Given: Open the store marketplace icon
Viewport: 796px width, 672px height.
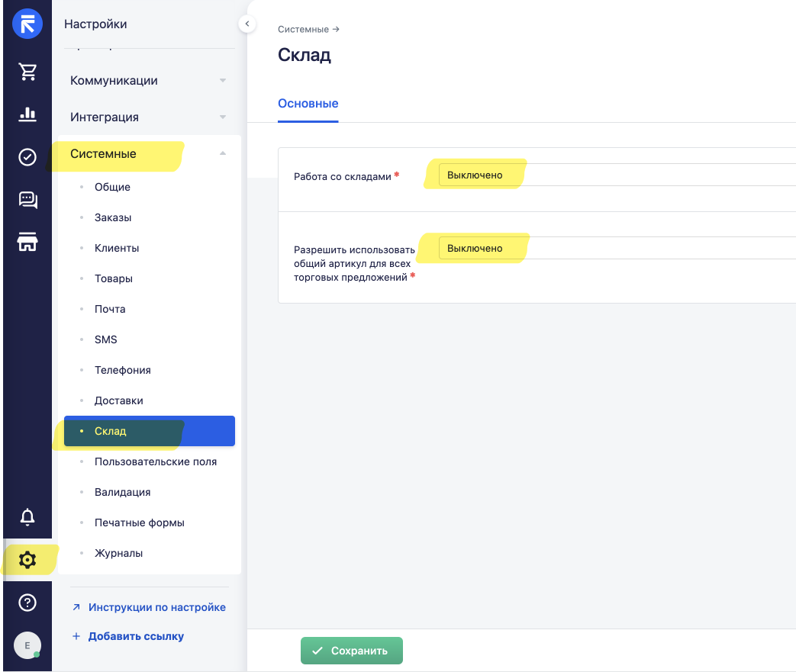Looking at the screenshot, I should (x=27, y=242).
